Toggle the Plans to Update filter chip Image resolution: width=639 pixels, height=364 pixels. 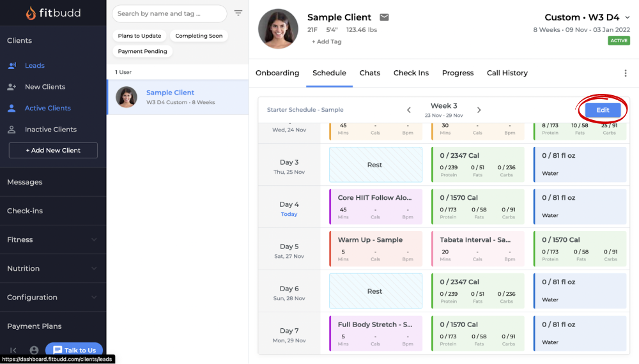click(139, 36)
